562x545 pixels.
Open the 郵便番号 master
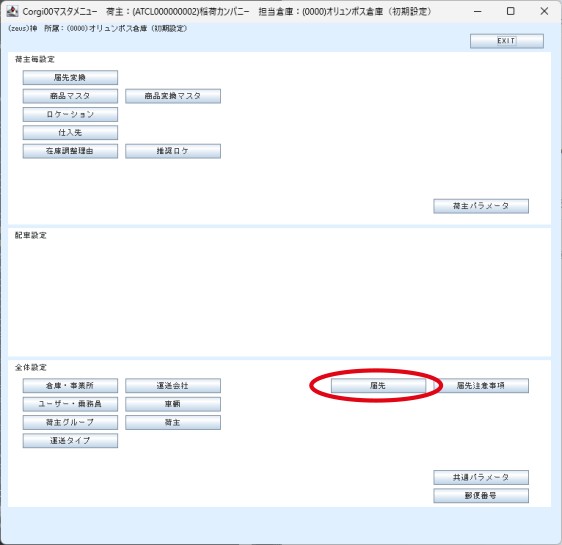[481, 496]
